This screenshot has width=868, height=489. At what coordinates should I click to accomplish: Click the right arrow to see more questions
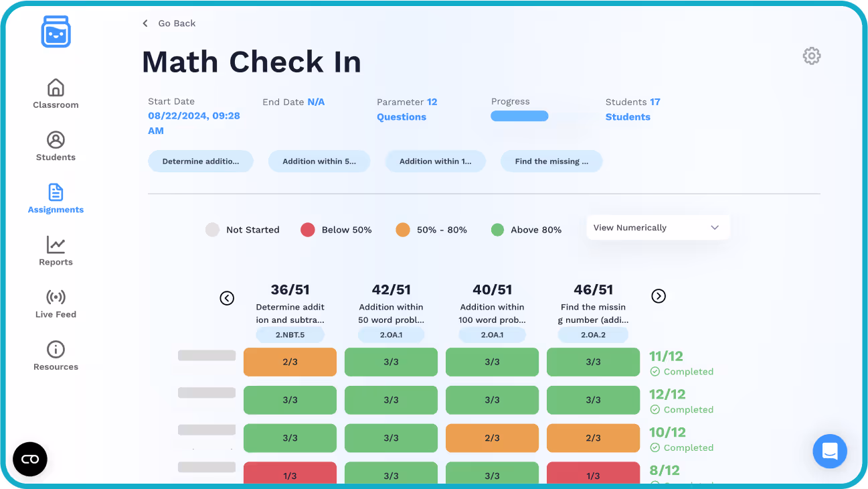(x=658, y=295)
